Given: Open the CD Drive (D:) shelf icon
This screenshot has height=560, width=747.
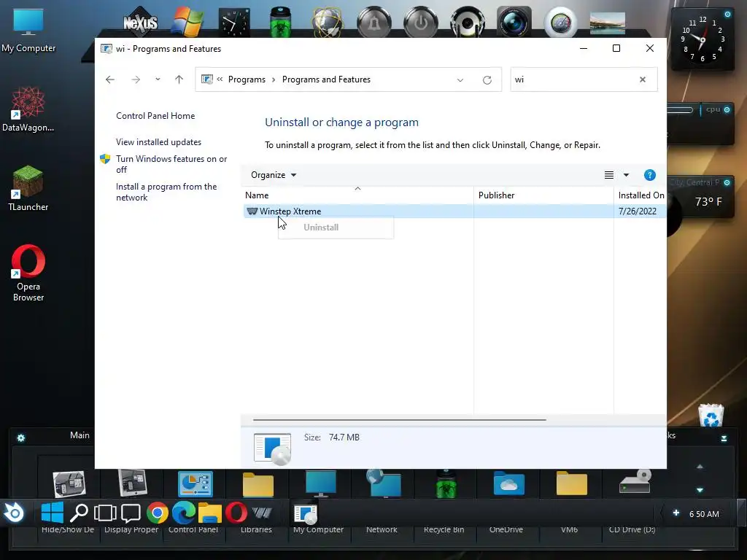Looking at the screenshot, I should coord(635,482).
